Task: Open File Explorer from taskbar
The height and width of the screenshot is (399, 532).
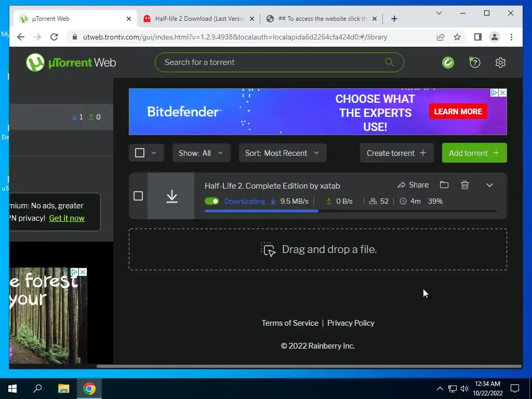Action: pyautogui.click(x=63, y=389)
